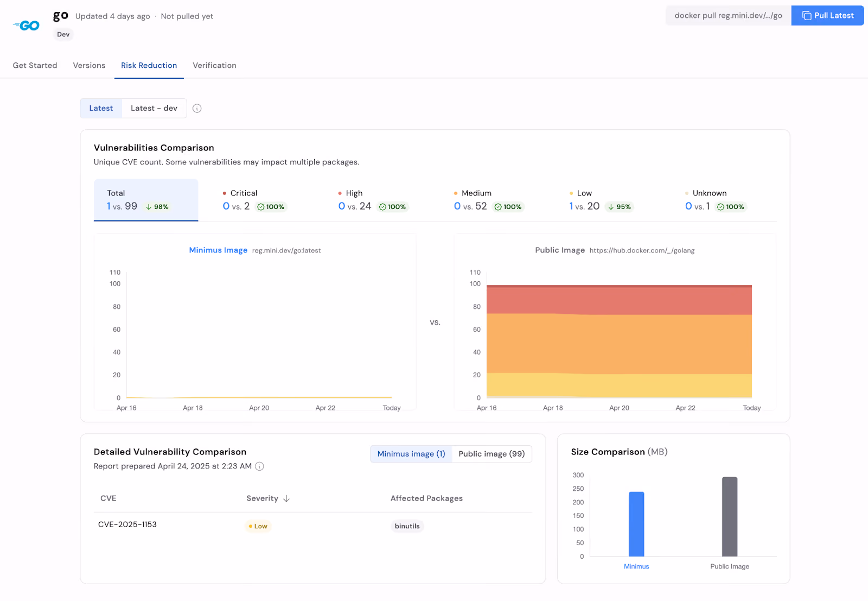Filter by High severity vulnerabilities
Image resolution: width=868 pixels, height=601 pixels.
(x=373, y=200)
